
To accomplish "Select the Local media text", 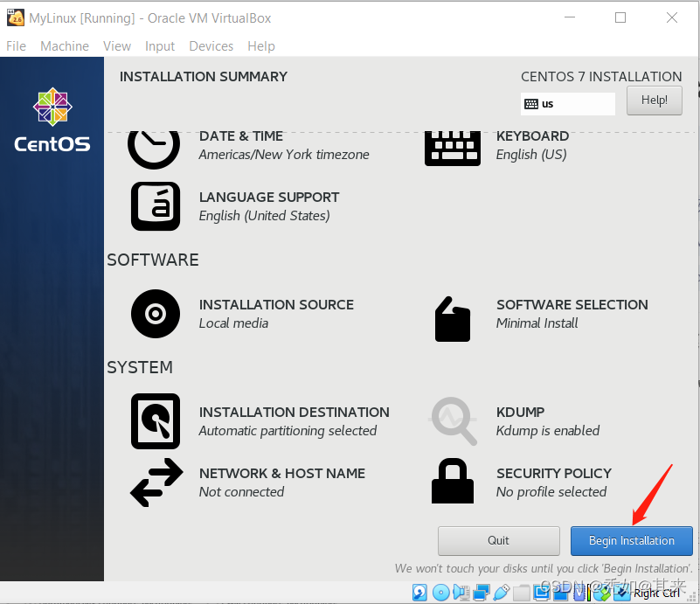I will (233, 323).
